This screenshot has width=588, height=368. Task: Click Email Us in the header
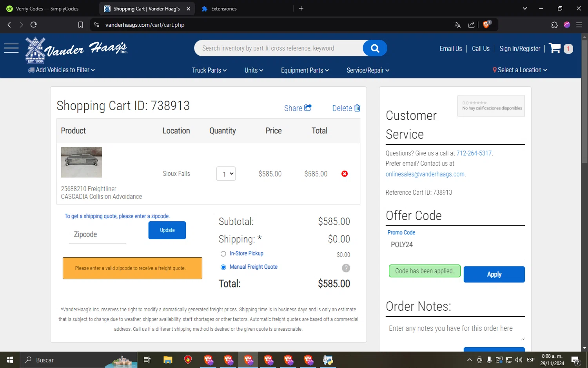451,49
